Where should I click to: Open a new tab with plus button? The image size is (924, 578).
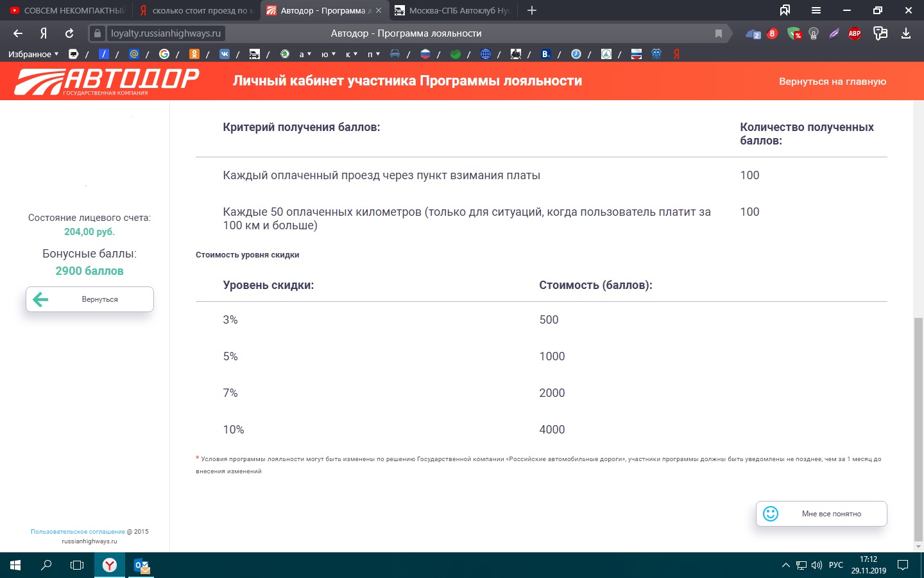531,10
